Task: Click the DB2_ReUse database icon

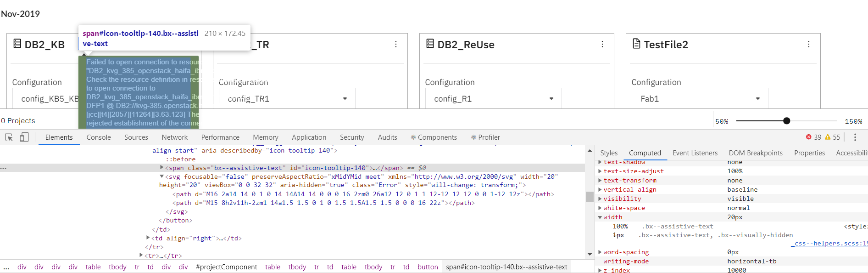Action: pos(430,44)
